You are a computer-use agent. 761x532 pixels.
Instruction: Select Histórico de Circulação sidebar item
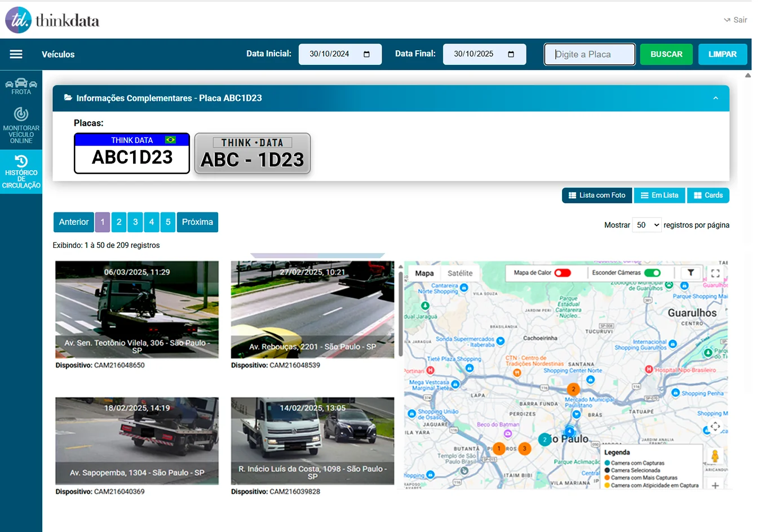[x=21, y=172]
